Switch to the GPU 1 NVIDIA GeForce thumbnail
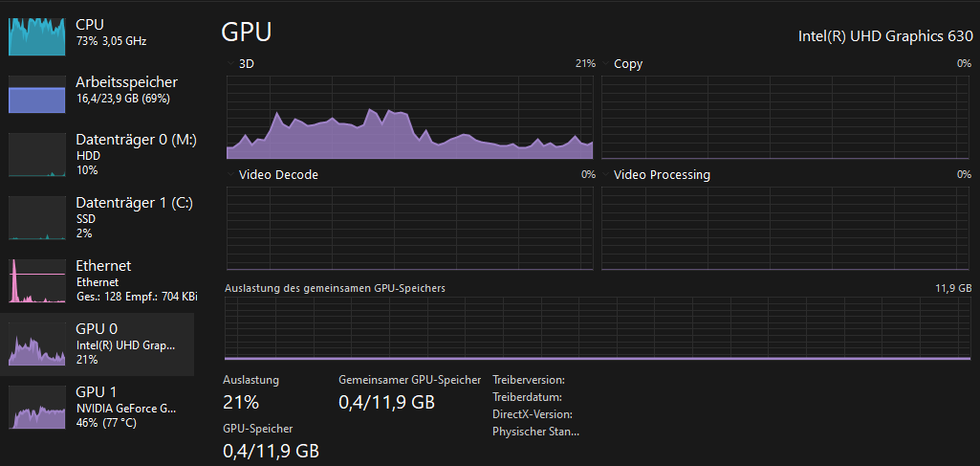980x466 pixels. pyautogui.click(x=37, y=407)
